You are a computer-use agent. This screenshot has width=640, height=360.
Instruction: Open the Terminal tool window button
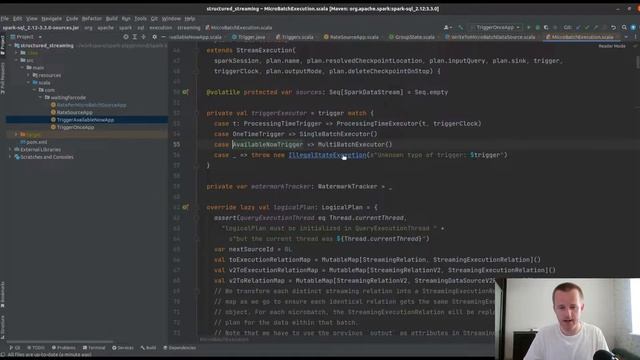coord(94,348)
